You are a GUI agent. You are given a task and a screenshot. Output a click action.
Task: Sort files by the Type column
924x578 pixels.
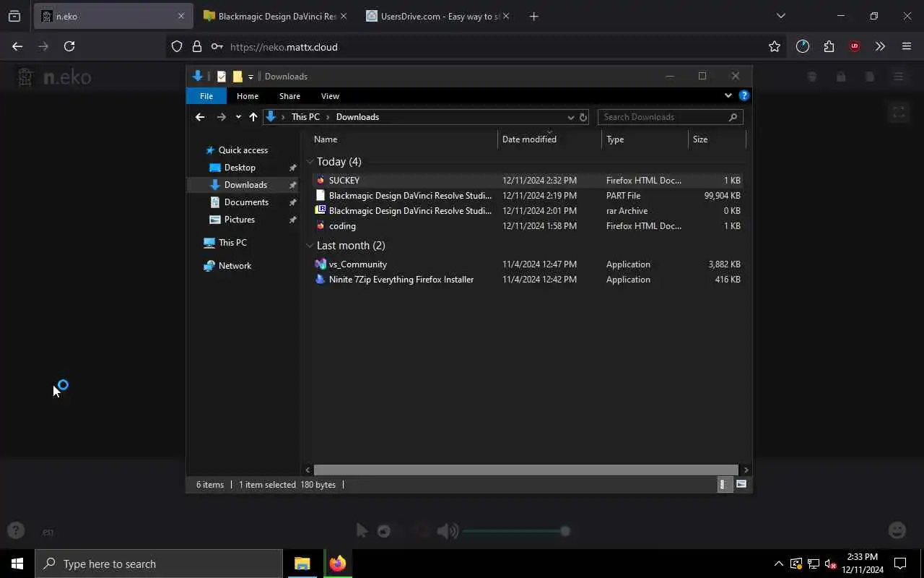[645, 139]
